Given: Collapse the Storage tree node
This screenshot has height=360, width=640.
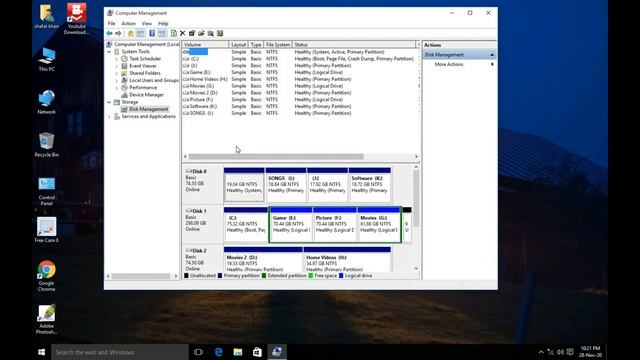Looking at the screenshot, I should click(x=109, y=102).
